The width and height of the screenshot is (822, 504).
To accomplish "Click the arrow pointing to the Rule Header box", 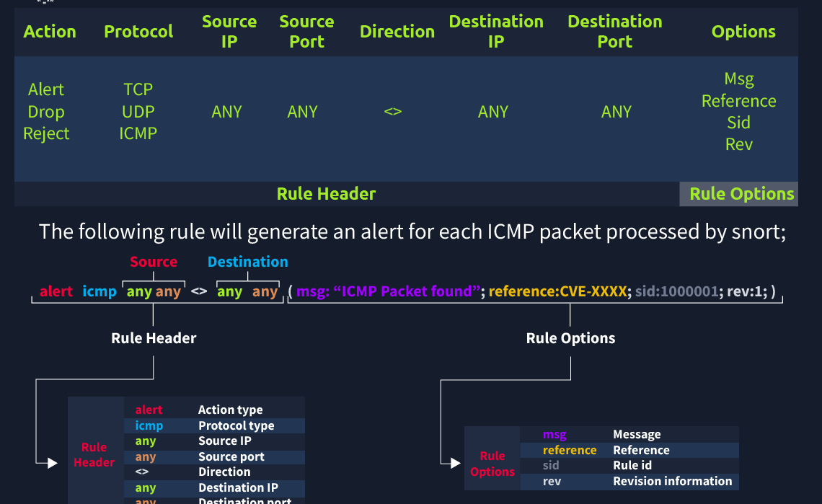I will click(x=51, y=463).
